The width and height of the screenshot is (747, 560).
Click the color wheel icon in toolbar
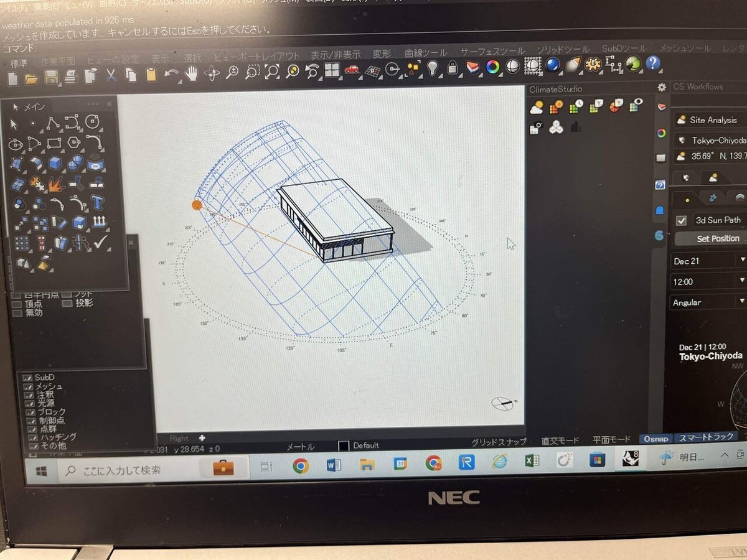point(492,66)
